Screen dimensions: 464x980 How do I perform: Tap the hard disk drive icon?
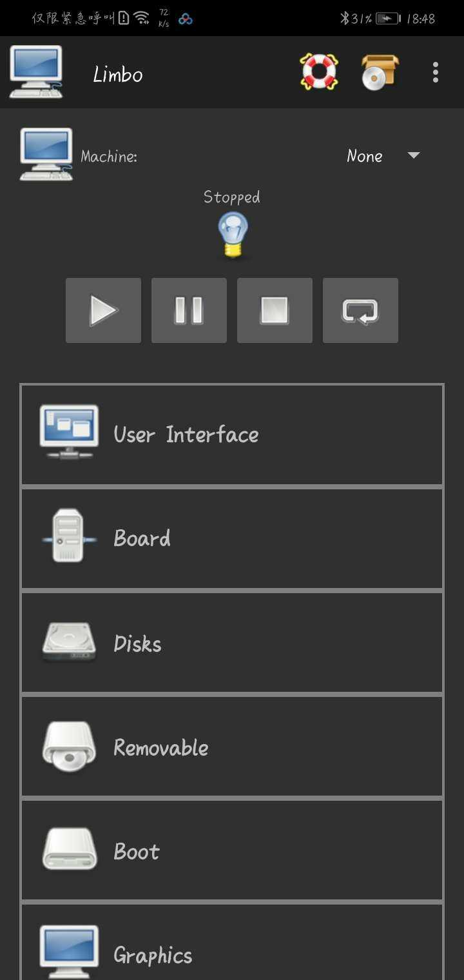[x=69, y=642]
